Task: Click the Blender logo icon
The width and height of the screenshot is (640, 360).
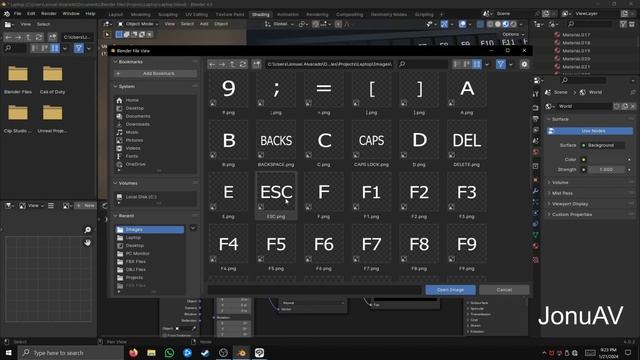Action: point(7,13)
